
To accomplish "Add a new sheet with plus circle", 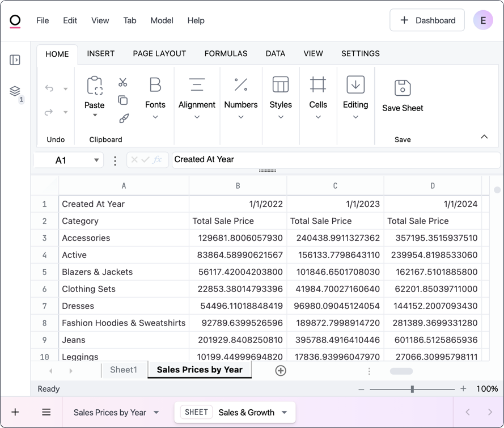I will pyautogui.click(x=281, y=371).
